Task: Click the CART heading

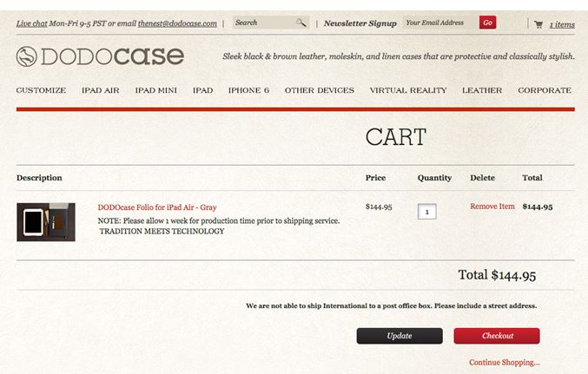Action: click(396, 137)
